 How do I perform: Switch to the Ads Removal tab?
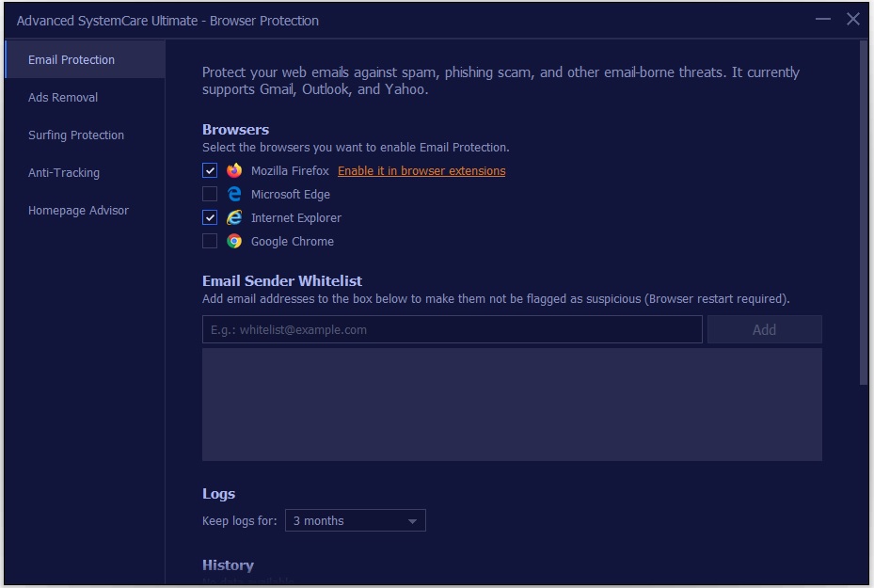(x=85, y=98)
